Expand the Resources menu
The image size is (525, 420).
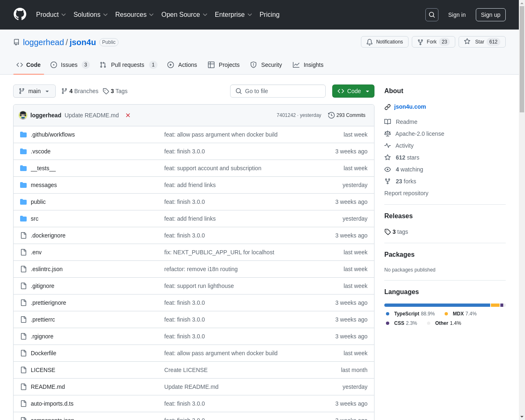pos(135,15)
